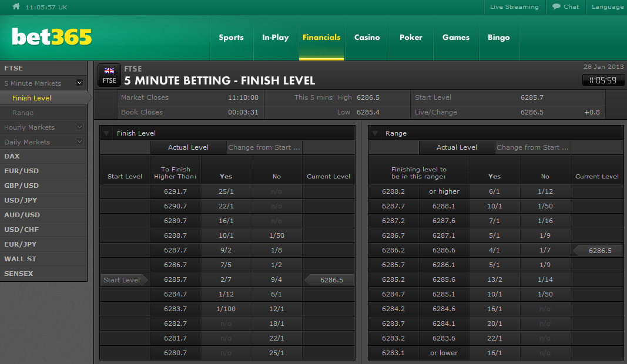Bet No at 1/12 for 6288.2 or higher
Image resolution: width=627 pixels, height=364 pixels.
pyautogui.click(x=545, y=191)
